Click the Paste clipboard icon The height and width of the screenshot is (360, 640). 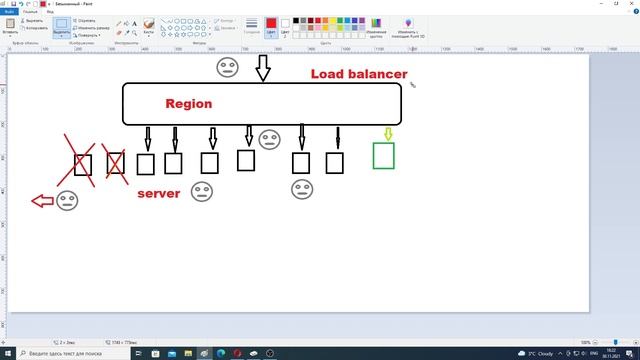click(x=10, y=24)
